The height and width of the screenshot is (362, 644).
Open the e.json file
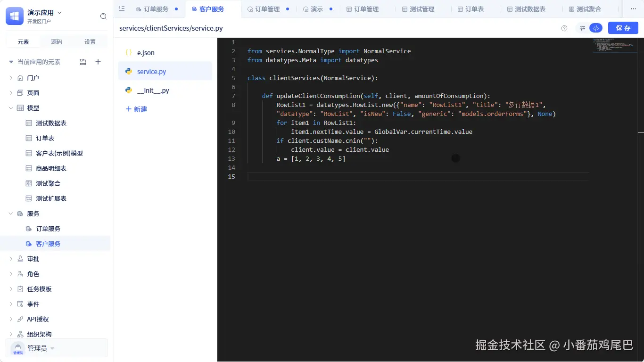pos(165,53)
